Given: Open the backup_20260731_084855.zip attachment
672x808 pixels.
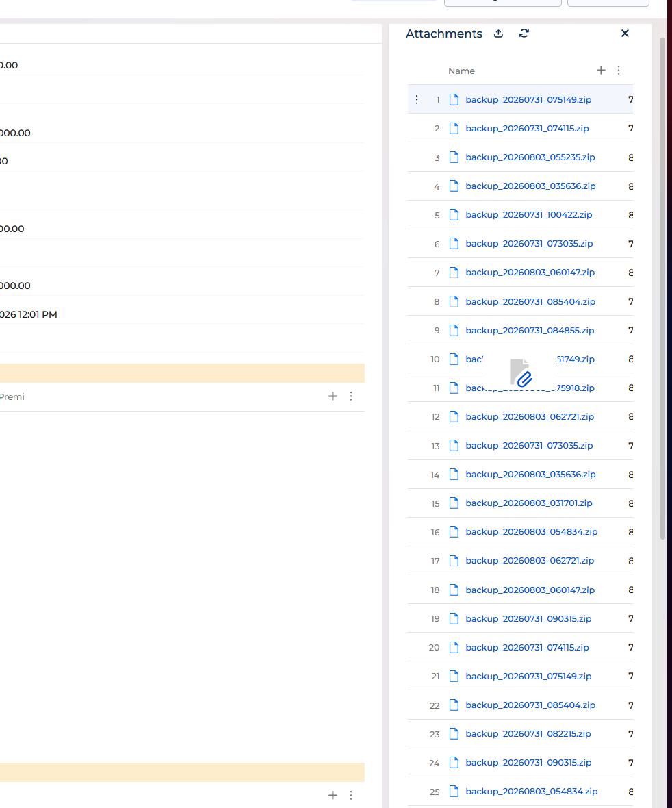Looking at the screenshot, I should coord(530,330).
